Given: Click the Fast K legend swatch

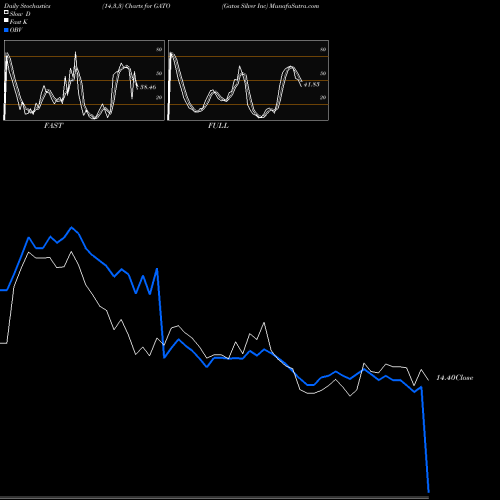Looking at the screenshot, I should click(x=6, y=20).
